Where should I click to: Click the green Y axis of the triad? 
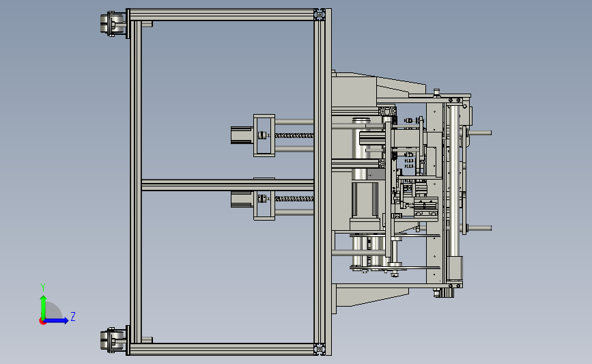tap(43, 307)
